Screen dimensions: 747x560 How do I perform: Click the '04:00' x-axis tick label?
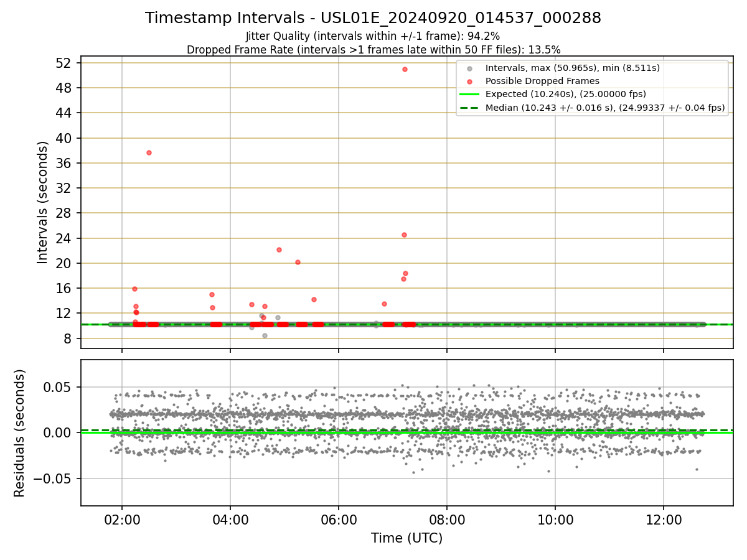click(x=230, y=520)
